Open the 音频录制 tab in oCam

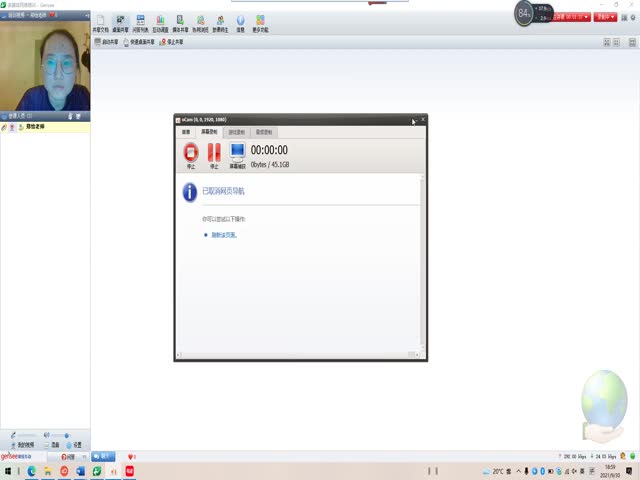pyautogui.click(x=263, y=132)
